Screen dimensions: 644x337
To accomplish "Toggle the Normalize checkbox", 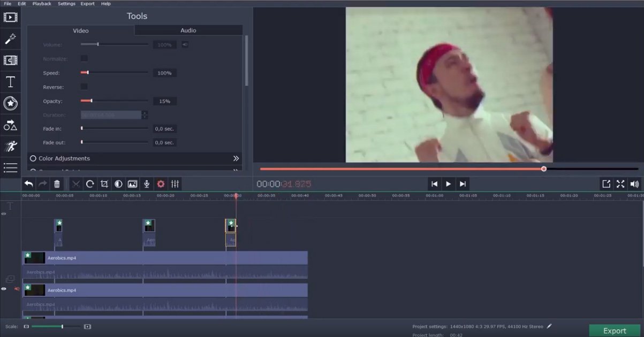I will [84, 58].
